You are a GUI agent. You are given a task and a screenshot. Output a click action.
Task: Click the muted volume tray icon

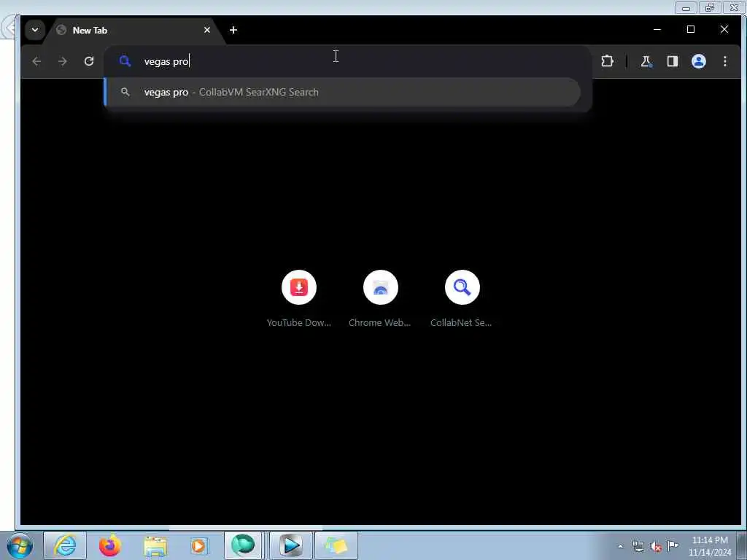tap(656, 546)
